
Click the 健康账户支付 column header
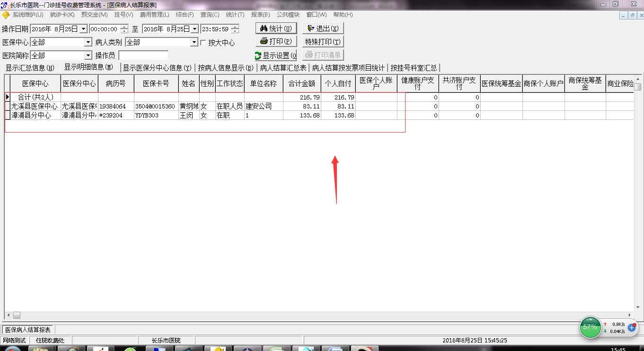click(x=418, y=83)
